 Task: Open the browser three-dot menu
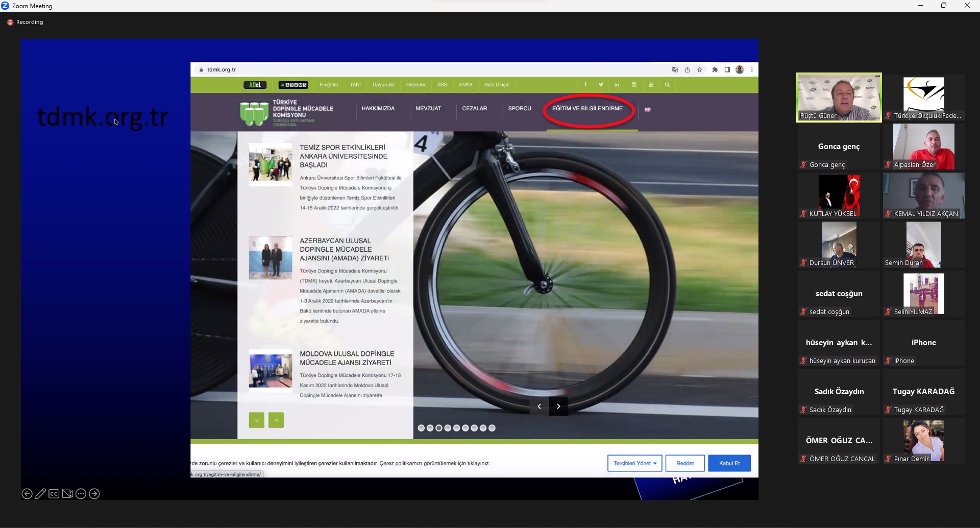coord(752,70)
